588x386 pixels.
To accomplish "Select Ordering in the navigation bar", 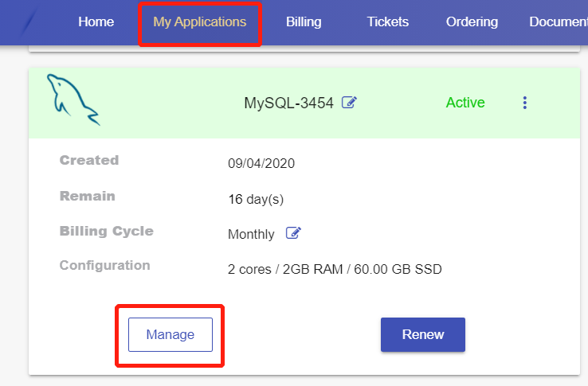I will (472, 22).
